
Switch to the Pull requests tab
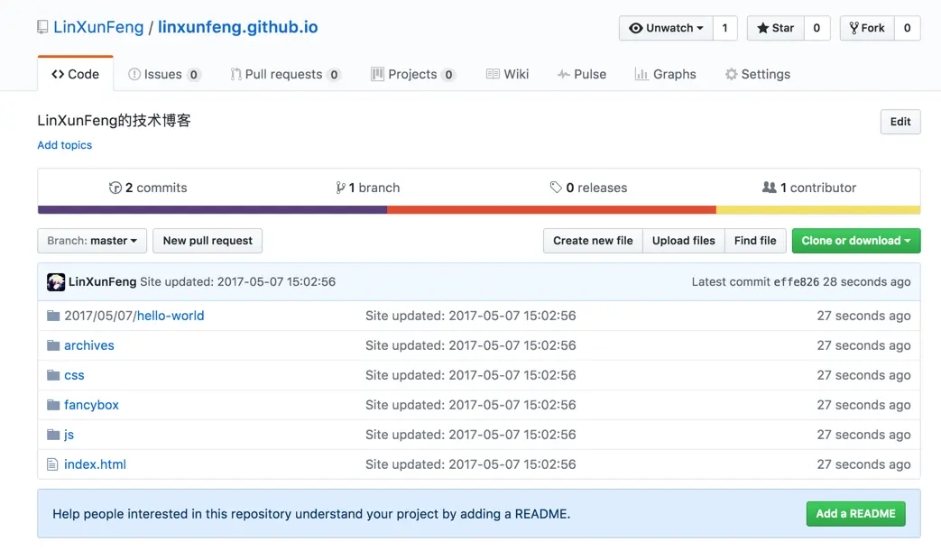[286, 74]
